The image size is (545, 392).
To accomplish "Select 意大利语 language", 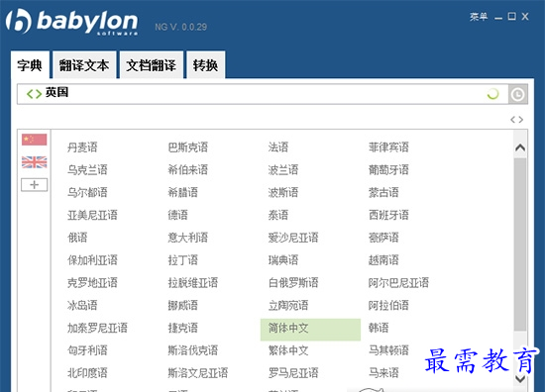I will 187,238.
